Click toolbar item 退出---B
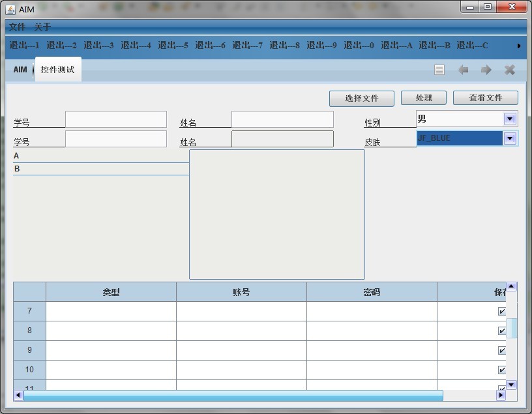532x414 pixels. pyautogui.click(x=434, y=45)
